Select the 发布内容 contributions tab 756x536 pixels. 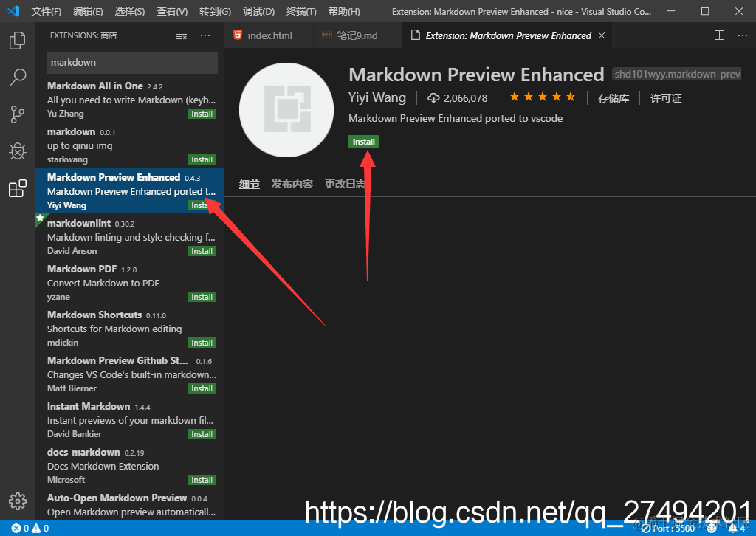(x=292, y=184)
